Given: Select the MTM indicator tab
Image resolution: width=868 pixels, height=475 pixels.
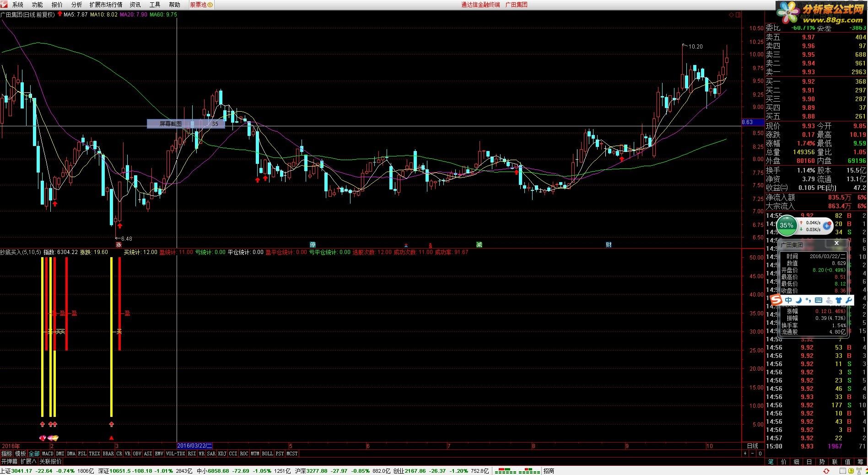Looking at the screenshot, I should pyautogui.click(x=255, y=453).
